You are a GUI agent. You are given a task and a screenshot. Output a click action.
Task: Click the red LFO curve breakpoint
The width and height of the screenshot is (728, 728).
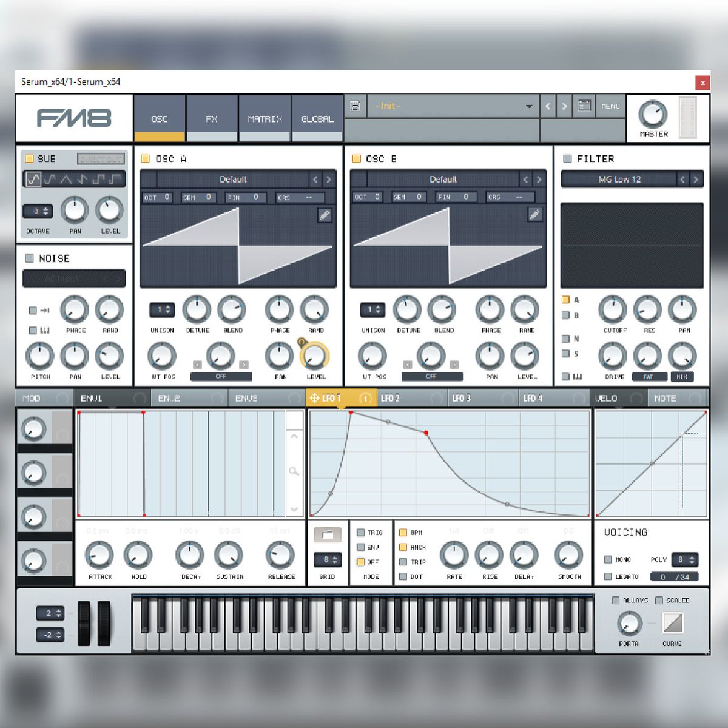click(426, 433)
